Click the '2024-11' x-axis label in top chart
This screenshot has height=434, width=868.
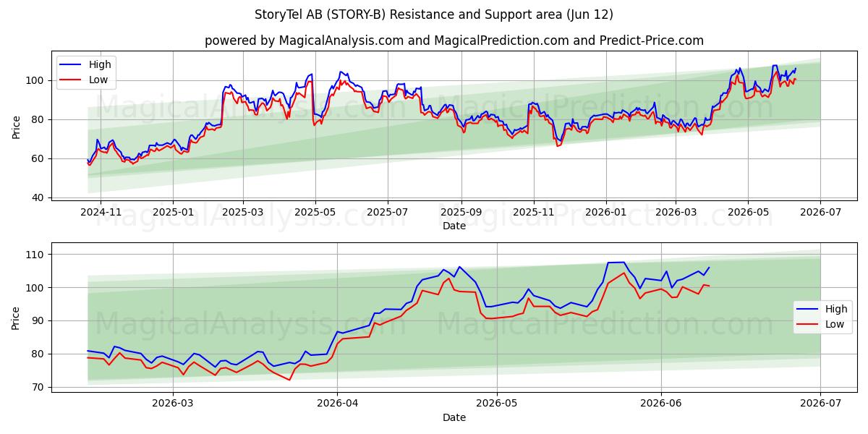100,212
